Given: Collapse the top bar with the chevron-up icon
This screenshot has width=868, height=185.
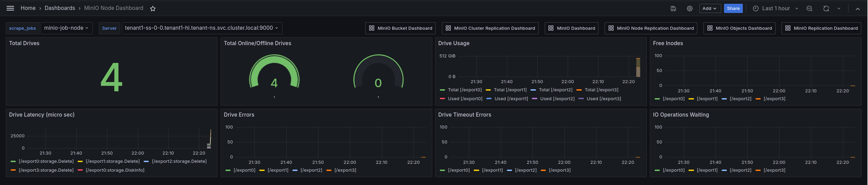Looking at the screenshot, I should tap(857, 9).
